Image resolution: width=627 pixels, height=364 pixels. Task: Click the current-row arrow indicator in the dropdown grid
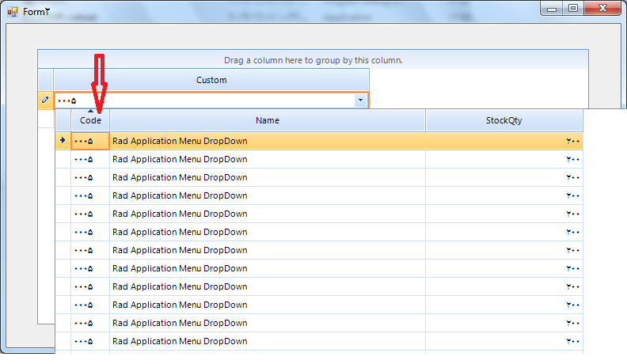(63, 141)
